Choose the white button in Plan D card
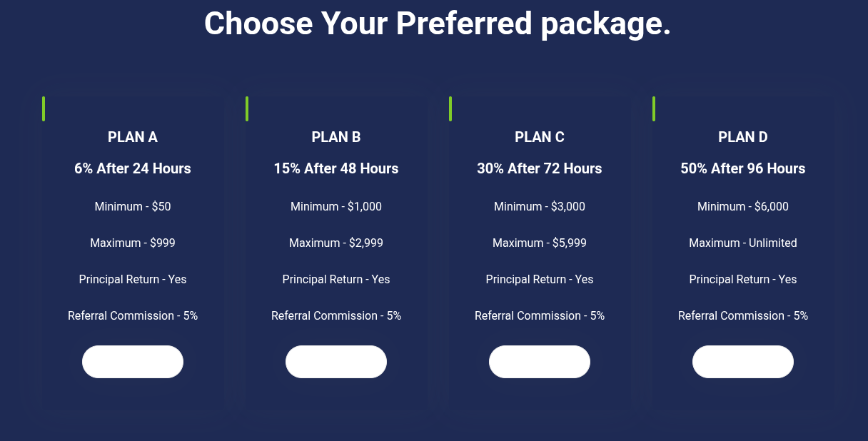This screenshot has height=441, width=868. (x=743, y=362)
